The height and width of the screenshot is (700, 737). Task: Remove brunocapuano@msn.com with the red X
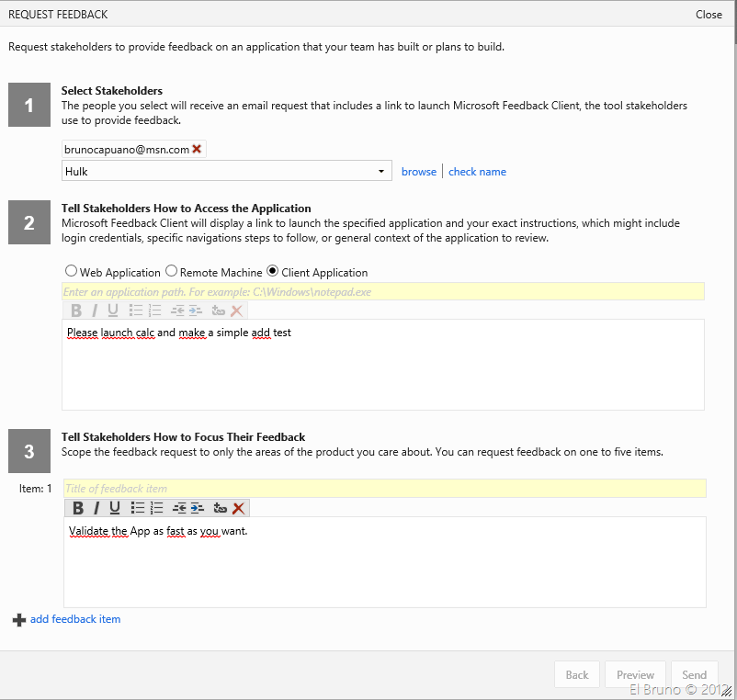click(197, 149)
